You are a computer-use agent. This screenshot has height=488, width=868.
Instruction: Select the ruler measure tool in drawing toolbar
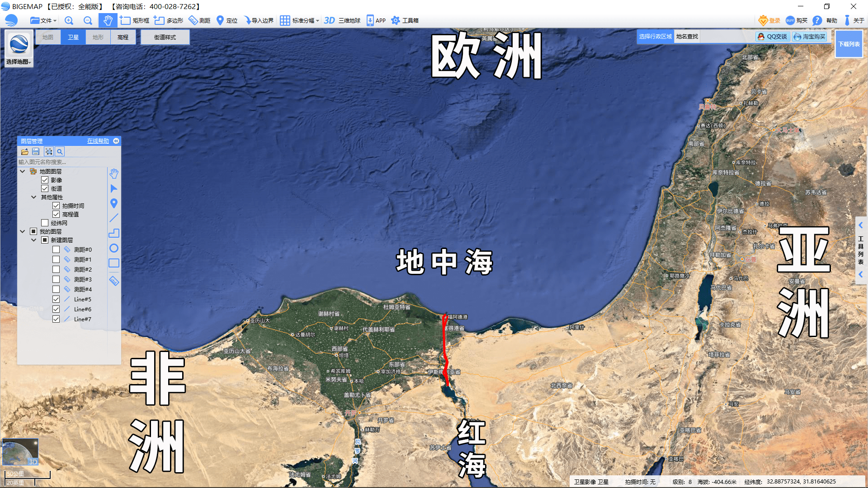[114, 281]
